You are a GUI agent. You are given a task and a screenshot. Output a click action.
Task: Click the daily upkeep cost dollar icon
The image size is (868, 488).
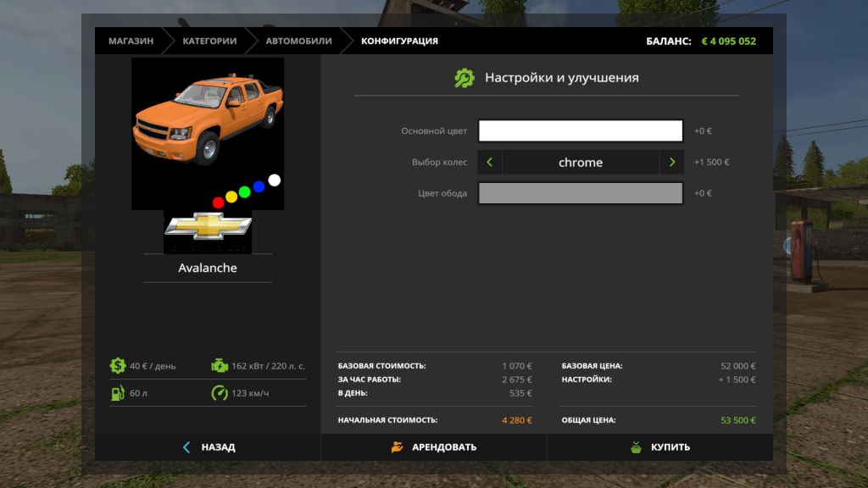pos(117,366)
